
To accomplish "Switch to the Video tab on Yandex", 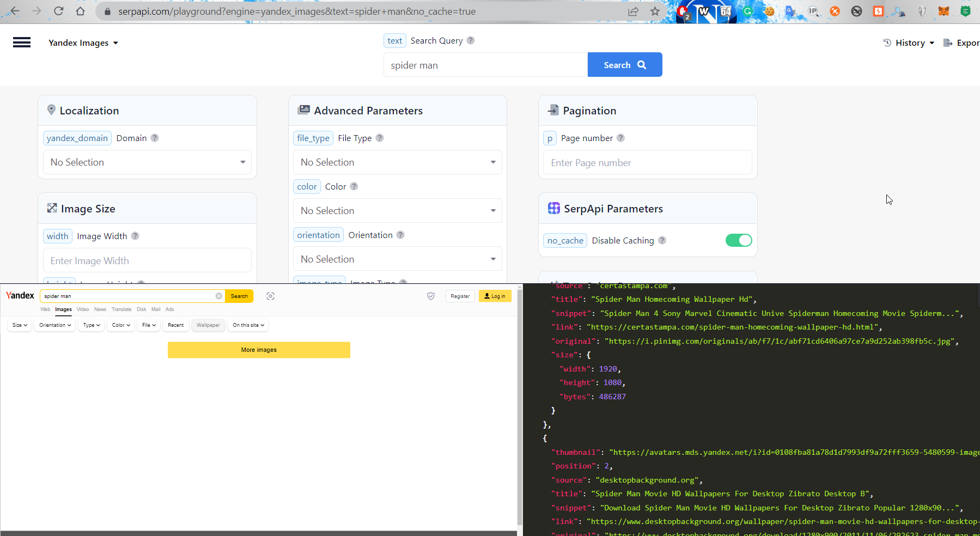I will pos(82,309).
